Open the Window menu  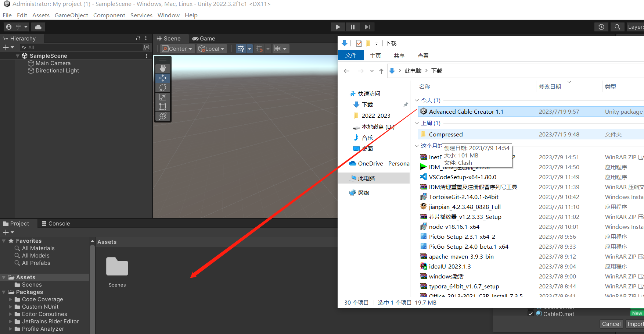point(169,15)
